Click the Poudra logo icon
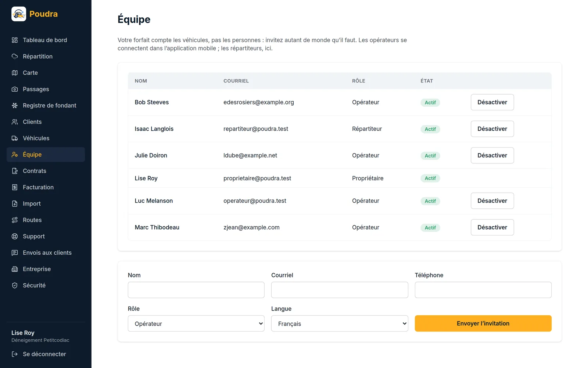Viewport: 588px width, 368px height. 19,14
